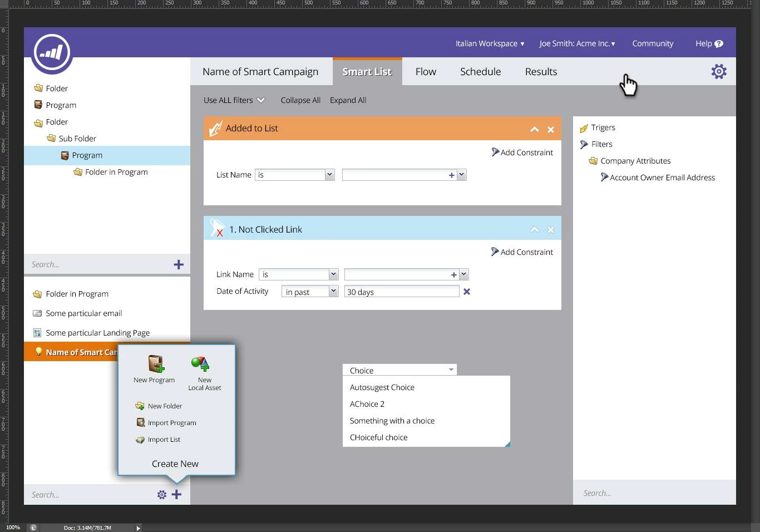Click the New Program icon
The width and height of the screenshot is (760, 532).
click(x=155, y=364)
